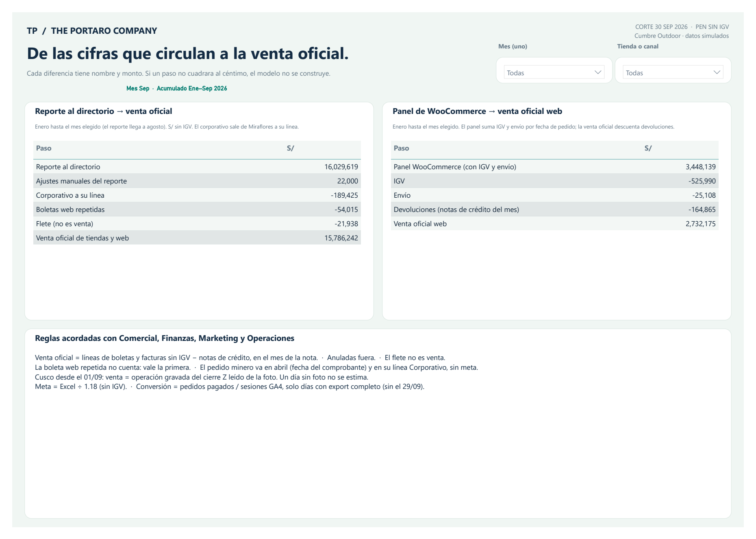Click the value 2,732,175
This screenshot has height=539, width=756.
[701, 224]
